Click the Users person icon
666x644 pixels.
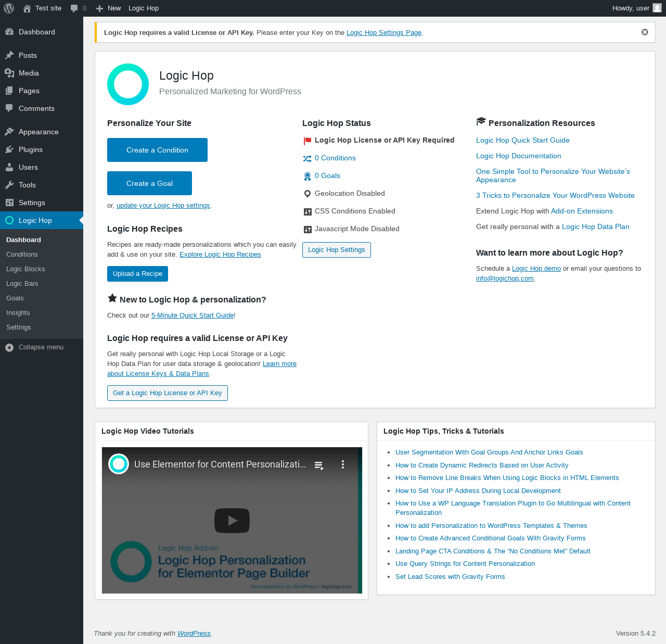click(x=9, y=167)
